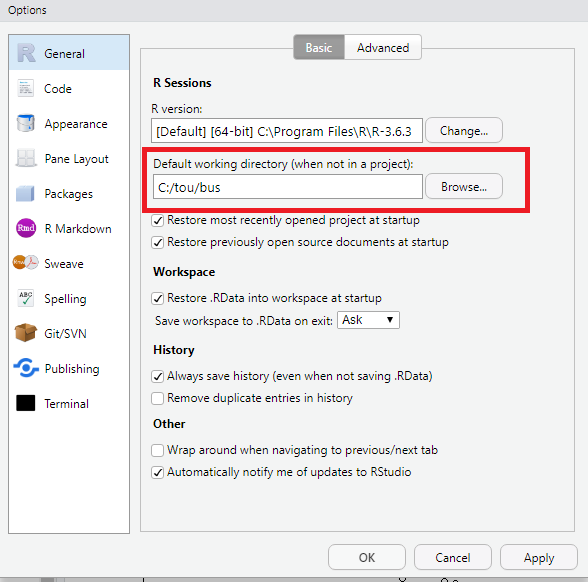Click the Change... R version button
The width and height of the screenshot is (588, 582).
(464, 130)
